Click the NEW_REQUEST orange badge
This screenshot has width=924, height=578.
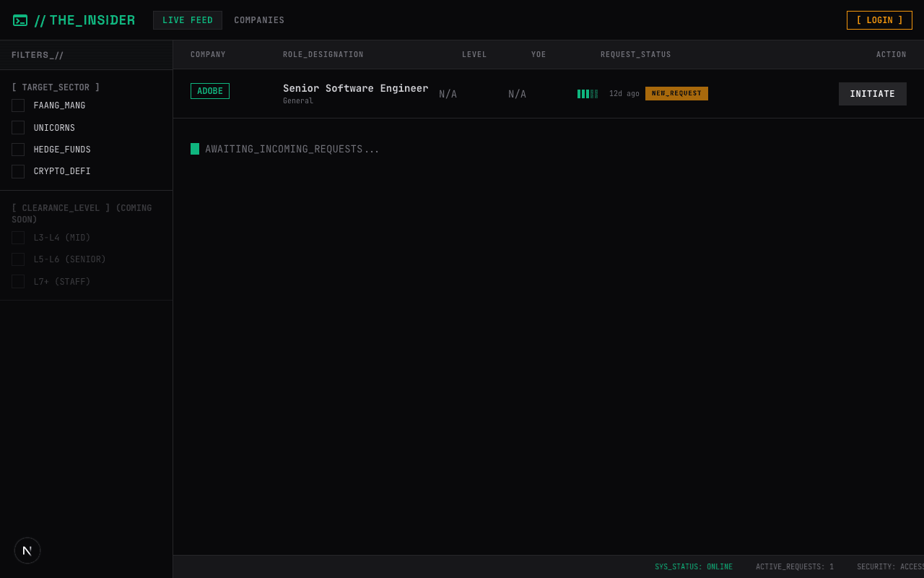(x=676, y=93)
